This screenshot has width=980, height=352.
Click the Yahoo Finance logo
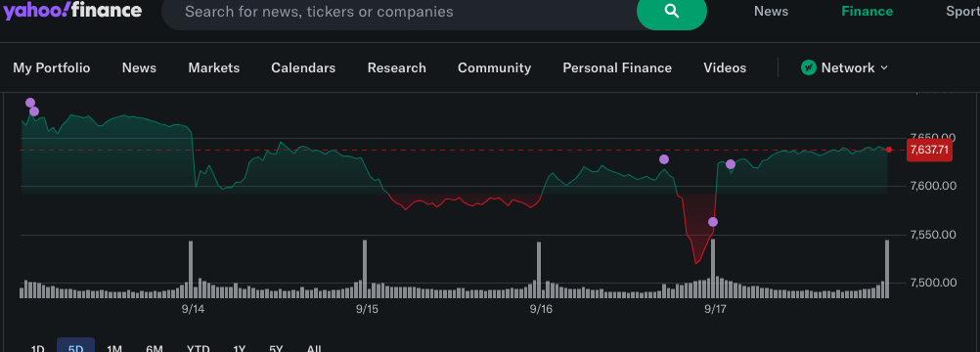pos(73,10)
